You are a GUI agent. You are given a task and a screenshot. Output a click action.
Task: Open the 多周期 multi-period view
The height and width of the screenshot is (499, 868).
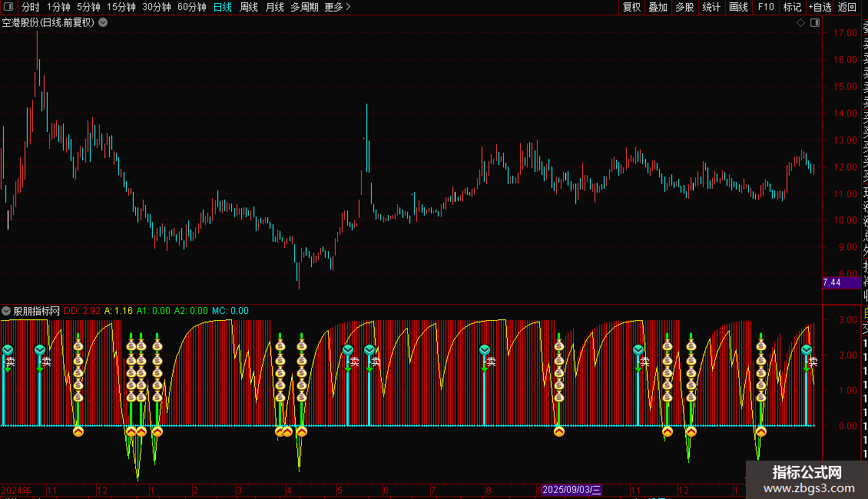(x=304, y=7)
